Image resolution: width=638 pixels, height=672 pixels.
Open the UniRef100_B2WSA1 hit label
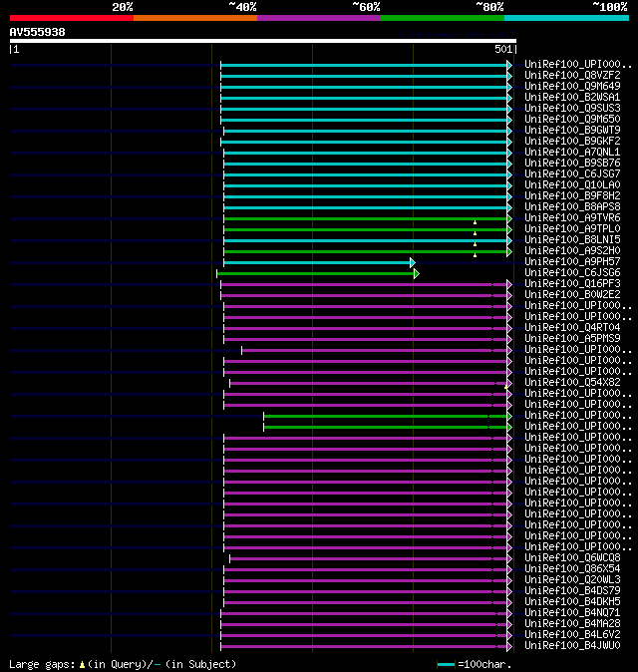(572, 98)
